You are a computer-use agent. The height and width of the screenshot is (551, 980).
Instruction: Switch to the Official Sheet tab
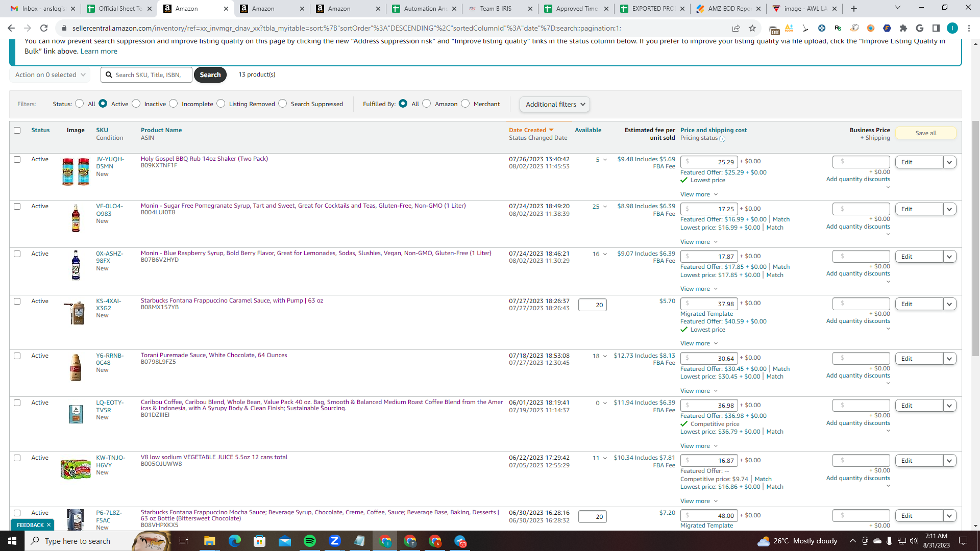pyautogui.click(x=119, y=9)
